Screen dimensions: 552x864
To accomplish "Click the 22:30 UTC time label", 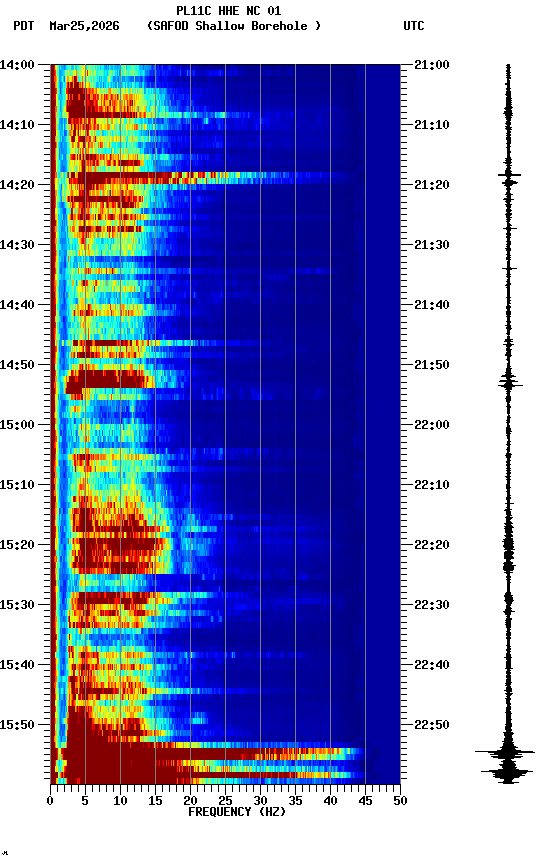I will pyautogui.click(x=432, y=605).
